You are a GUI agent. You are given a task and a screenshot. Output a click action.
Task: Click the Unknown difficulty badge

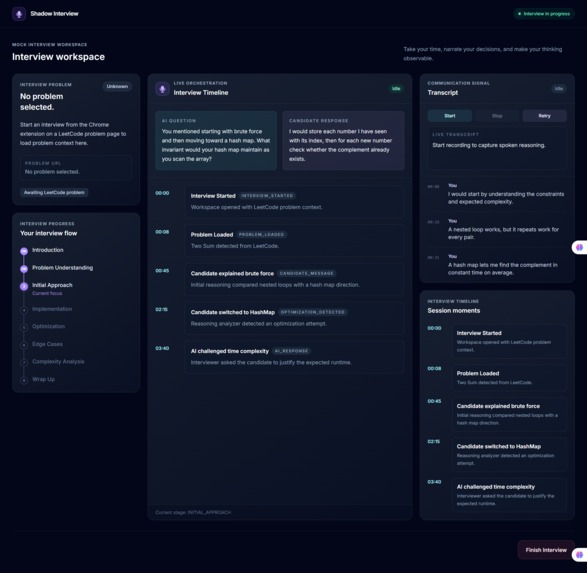tap(117, 86)
